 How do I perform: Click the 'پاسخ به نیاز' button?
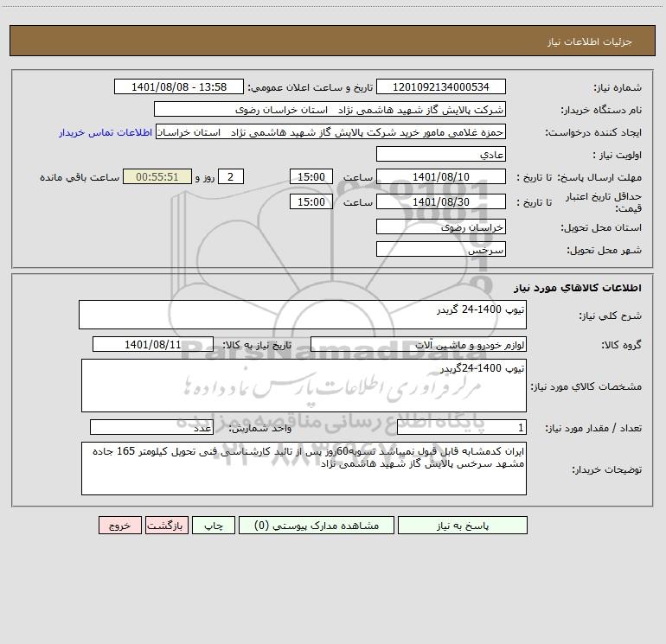(462, 526)
